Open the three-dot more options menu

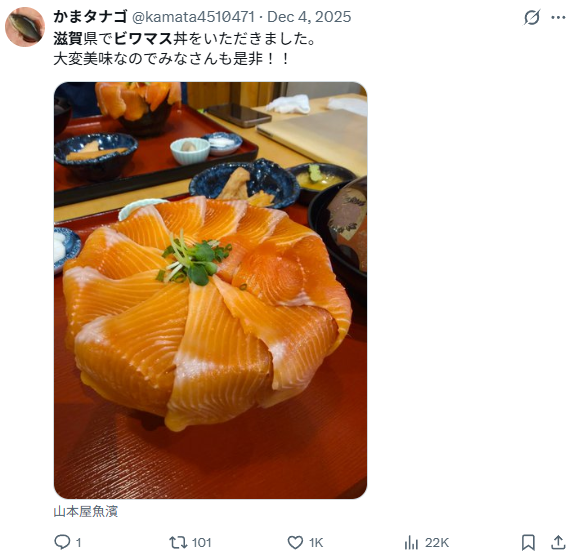click(x=558, y=17)
